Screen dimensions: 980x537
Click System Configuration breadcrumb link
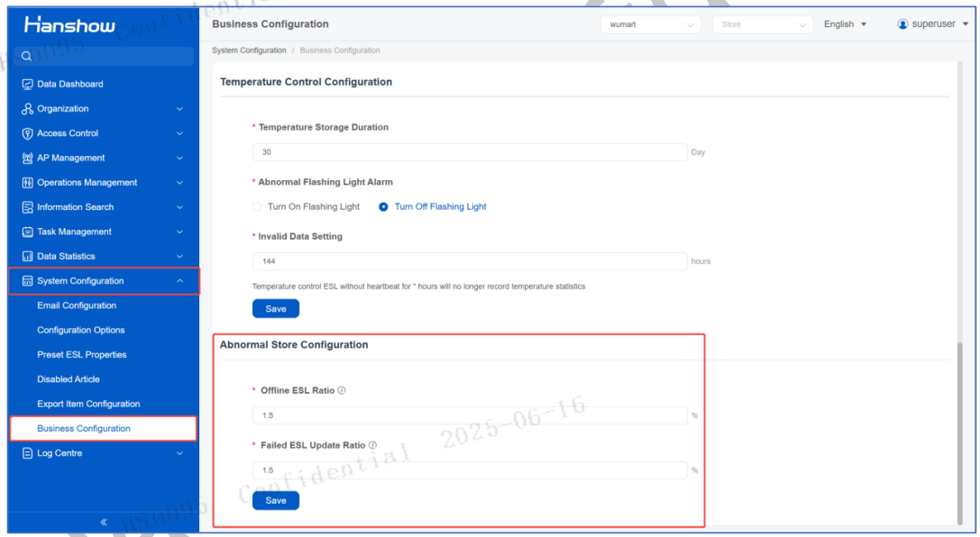pyautogui.click(x=249, y=50)
